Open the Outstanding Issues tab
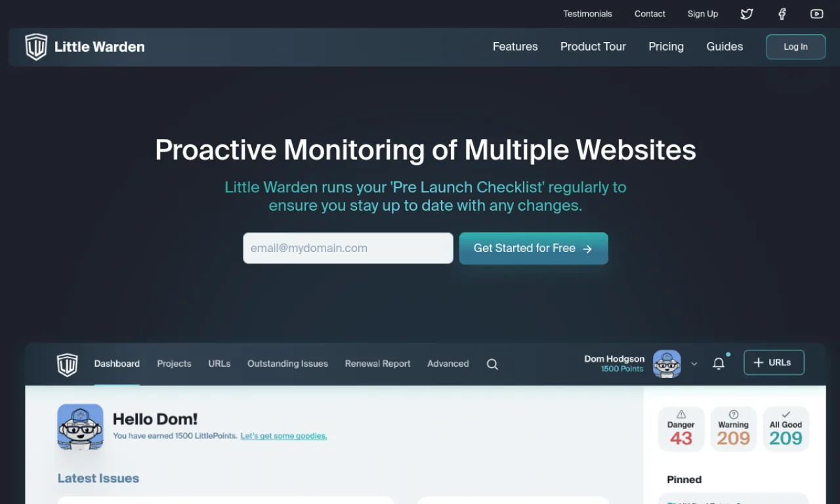Viewport: 840px width, 504px height. pos(287,364)
